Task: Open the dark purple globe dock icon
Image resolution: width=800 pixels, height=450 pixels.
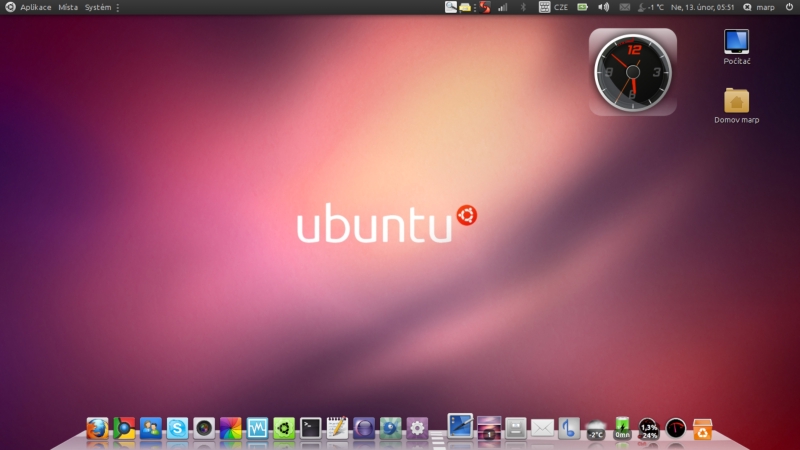Action: (x=363, y=428)
